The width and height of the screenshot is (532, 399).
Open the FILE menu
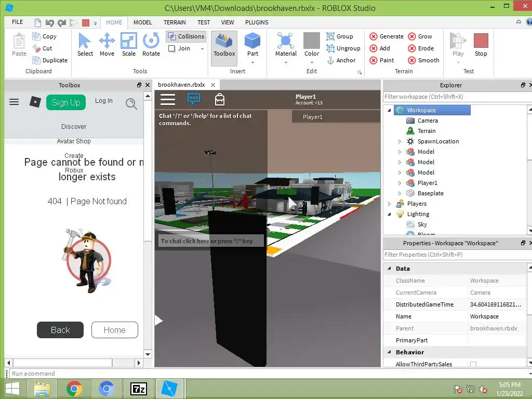[17, 22]
